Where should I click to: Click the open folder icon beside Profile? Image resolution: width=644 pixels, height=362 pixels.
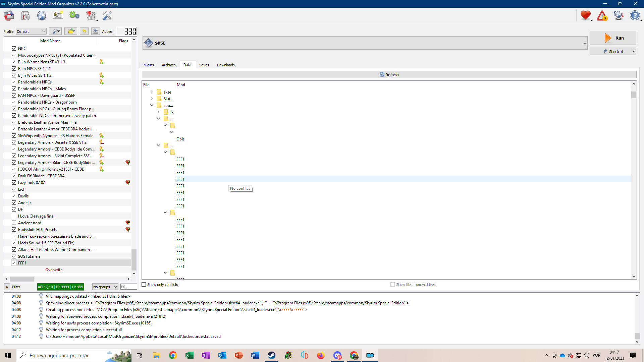tap(71, 31)
